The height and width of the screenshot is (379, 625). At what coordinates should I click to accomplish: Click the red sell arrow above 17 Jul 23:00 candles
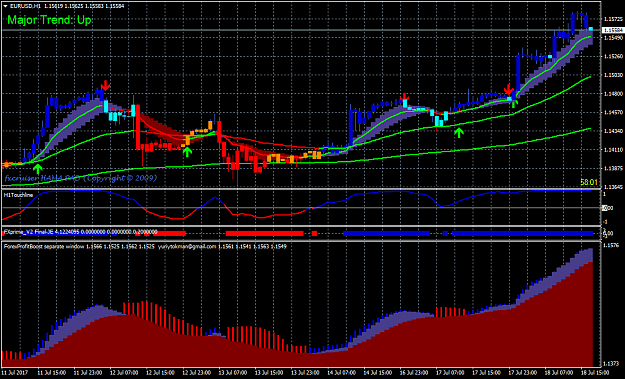508,89
